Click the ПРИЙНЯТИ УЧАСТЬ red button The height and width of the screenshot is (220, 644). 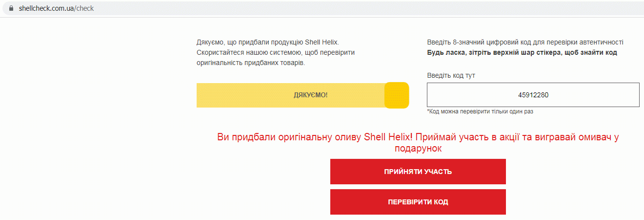pyautogui.click(x=418, y=172)
